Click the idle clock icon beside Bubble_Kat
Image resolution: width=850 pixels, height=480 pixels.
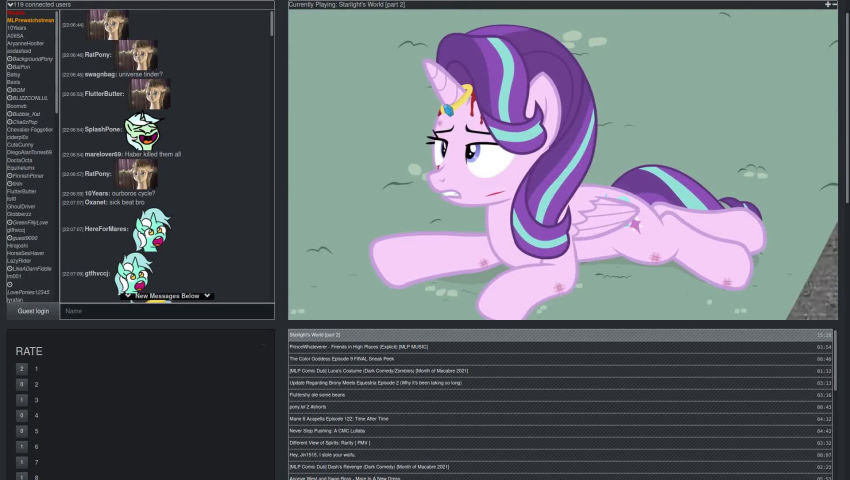(x=9, y=114)
